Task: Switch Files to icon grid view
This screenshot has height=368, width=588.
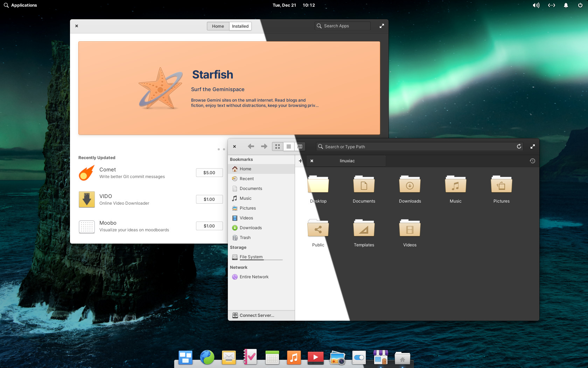Action: point(278,146)
